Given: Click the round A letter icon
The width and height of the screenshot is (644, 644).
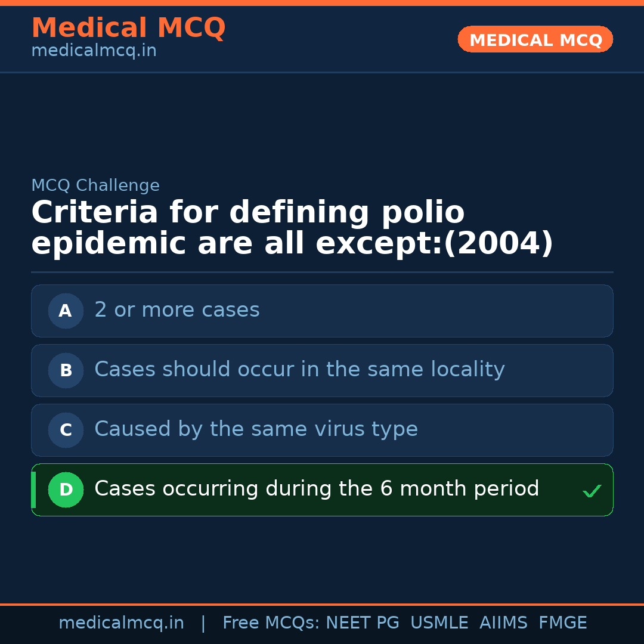Looking at the screenshot, I should (66, 311).
